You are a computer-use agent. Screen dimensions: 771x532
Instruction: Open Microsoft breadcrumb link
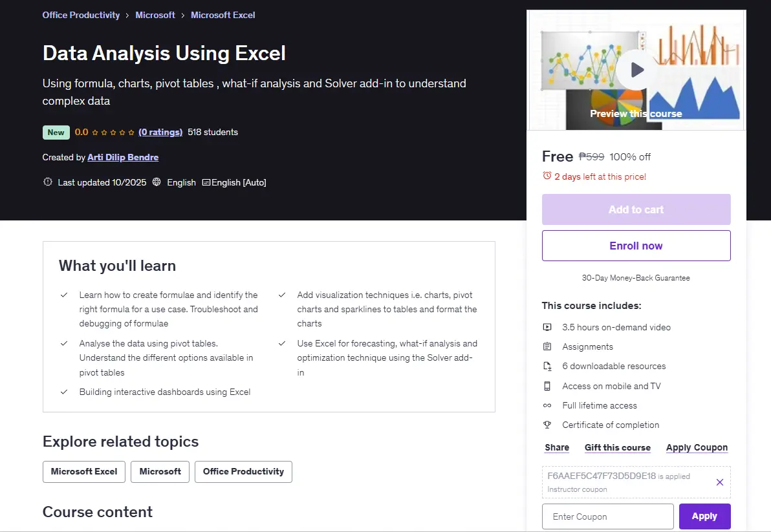155,16
